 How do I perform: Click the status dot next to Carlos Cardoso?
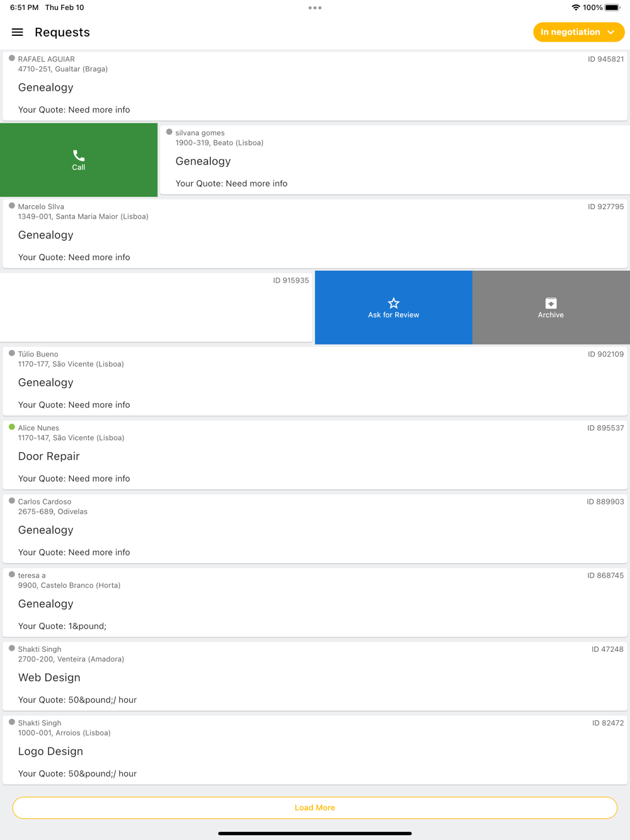[x=12, y=501]
